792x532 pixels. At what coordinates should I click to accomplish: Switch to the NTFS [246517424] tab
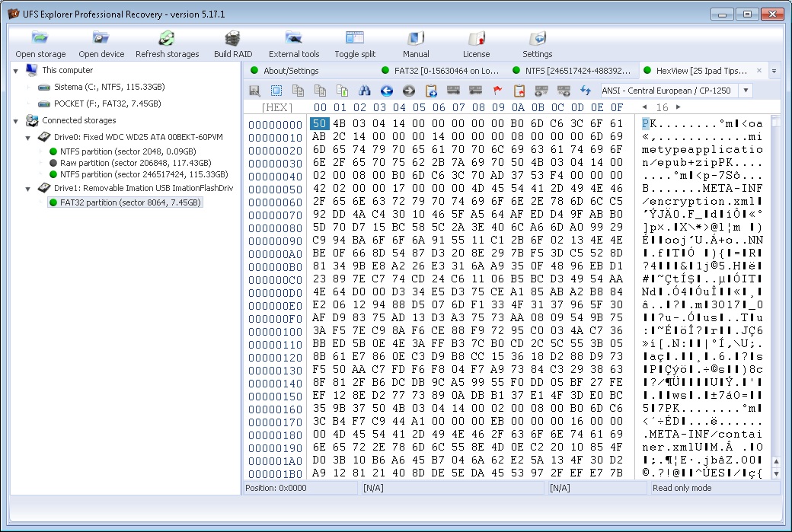coord(572,71)
